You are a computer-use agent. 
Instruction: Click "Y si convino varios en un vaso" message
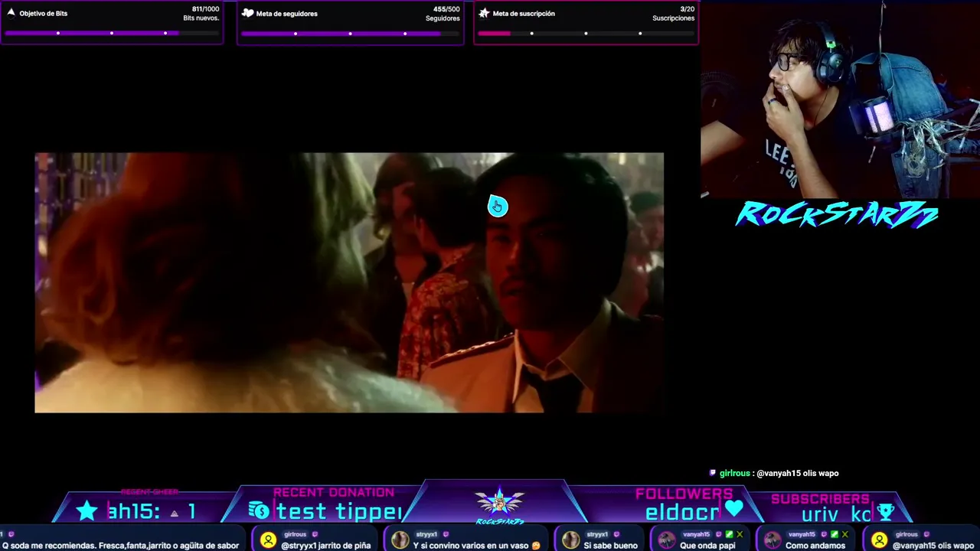[x=477, y=546]
